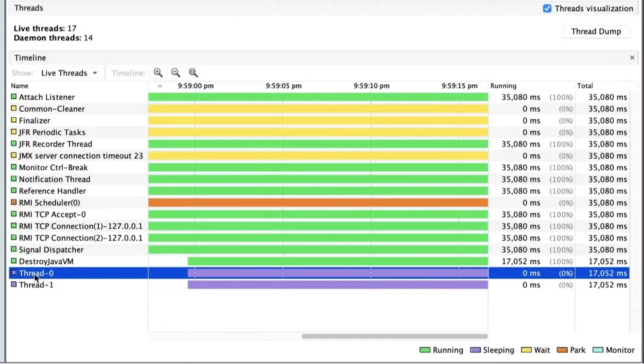This screenshot has width=644, height=364.
Task: Select the RMI TCP Accept-0 thread
Action: click(x=319, y=214)
